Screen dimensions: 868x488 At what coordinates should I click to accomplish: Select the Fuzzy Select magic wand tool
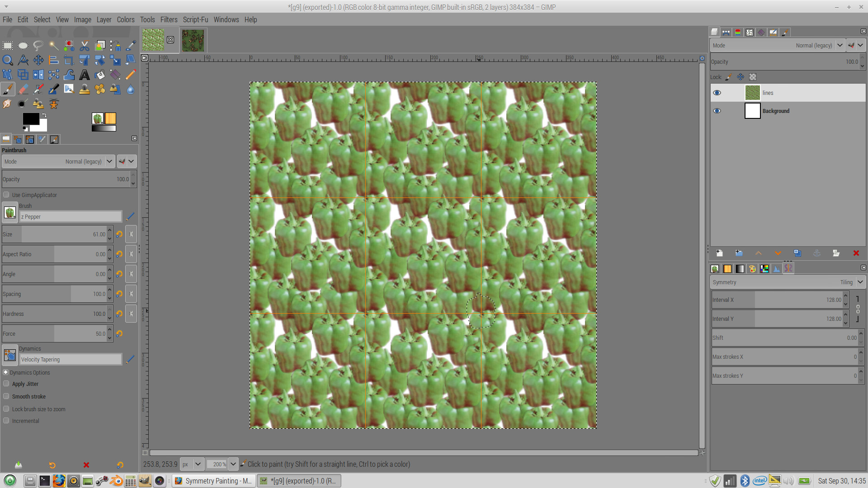tap(53, 46)
